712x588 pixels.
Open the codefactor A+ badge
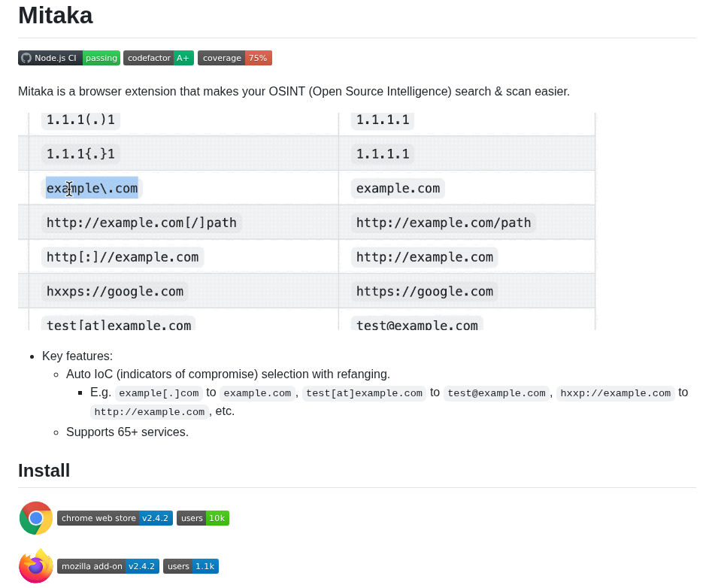click(x=159, y=58)
